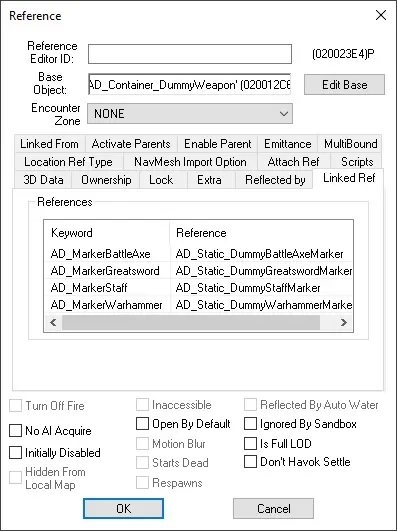This screenshot has width=397, height=531.
Task: Close the Reference dialog window
Action: [x=381, y=15]
